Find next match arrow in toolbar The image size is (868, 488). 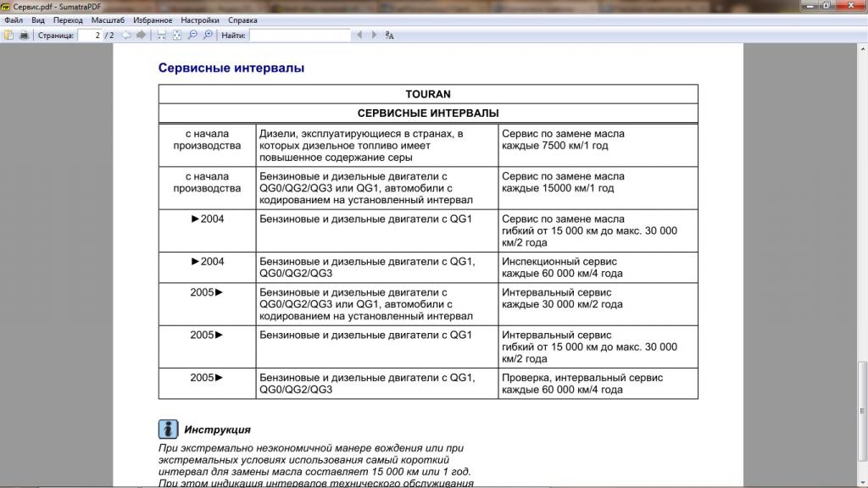(x=374, y=36)
